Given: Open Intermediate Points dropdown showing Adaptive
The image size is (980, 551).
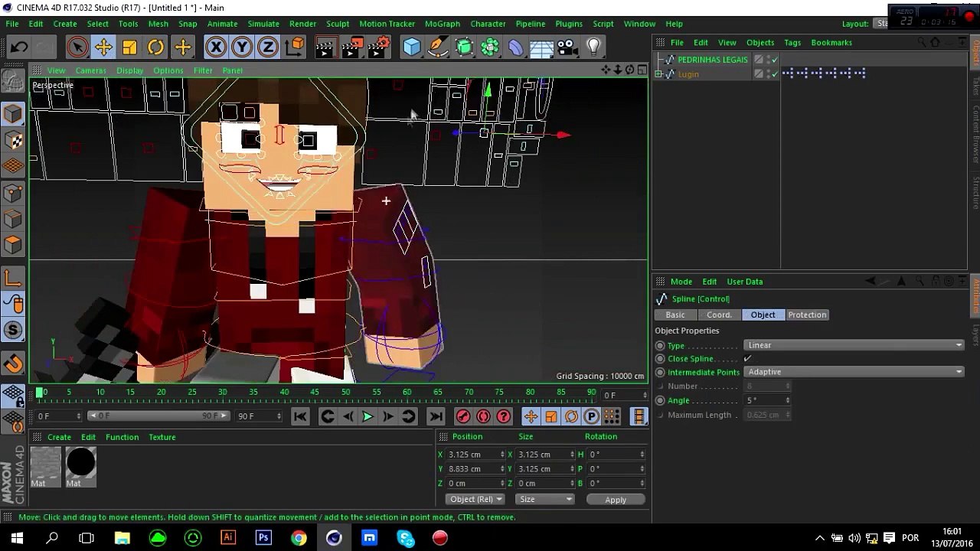Looking at the screenshot, I should coord(854,372).
